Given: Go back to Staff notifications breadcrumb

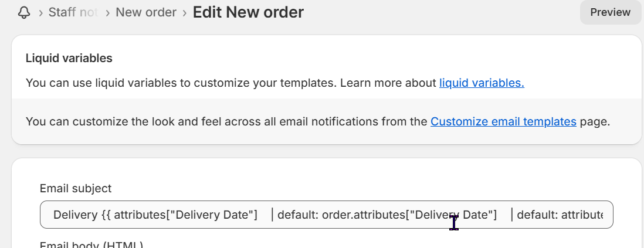Looking at the screenshot, I should (x=73, y=12).
